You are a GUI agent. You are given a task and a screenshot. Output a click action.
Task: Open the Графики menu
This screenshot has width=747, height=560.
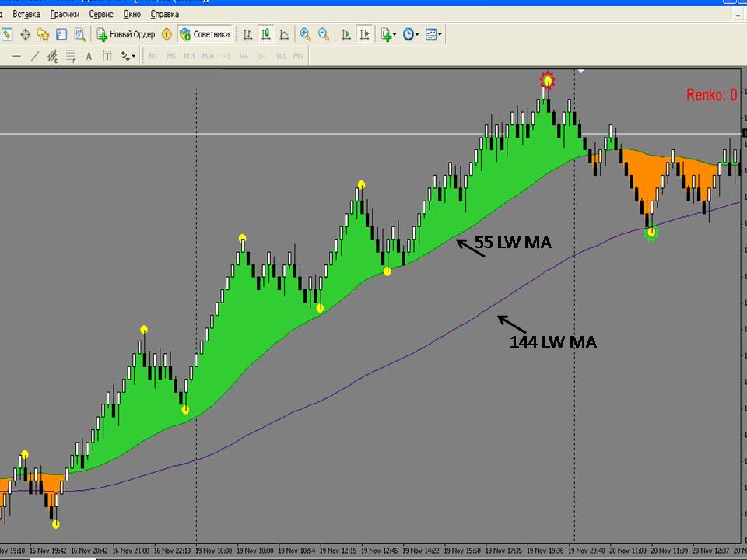coord(65,14)
